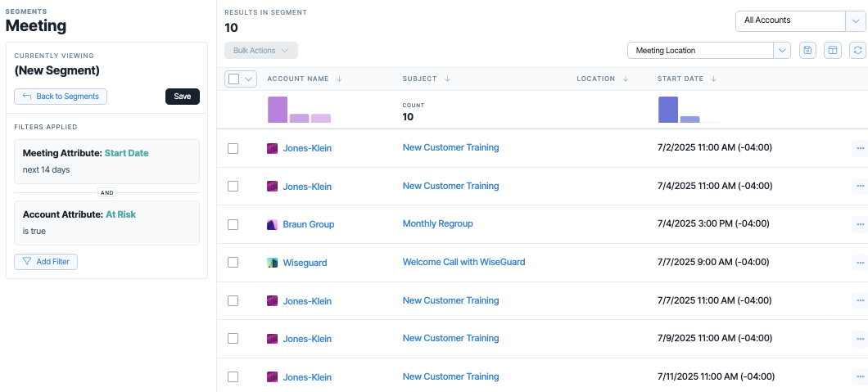Open the Meeting Location view dropdown
The image size is (868, 392).
coord(708,50)
